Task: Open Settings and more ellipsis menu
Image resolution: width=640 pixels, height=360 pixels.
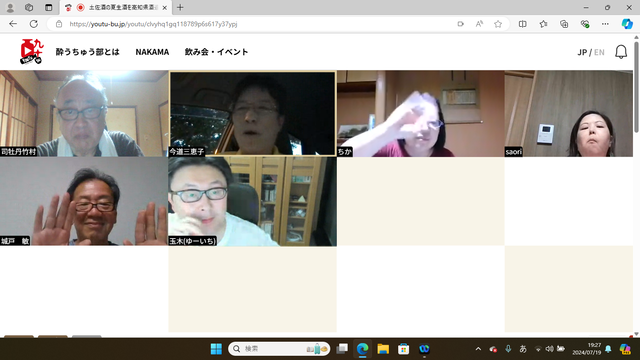Action: click(x=605, y=24)
